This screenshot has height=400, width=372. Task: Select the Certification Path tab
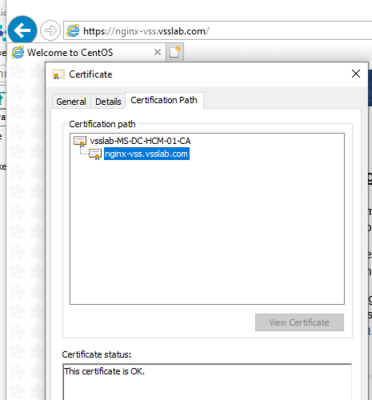pos(164,100)
